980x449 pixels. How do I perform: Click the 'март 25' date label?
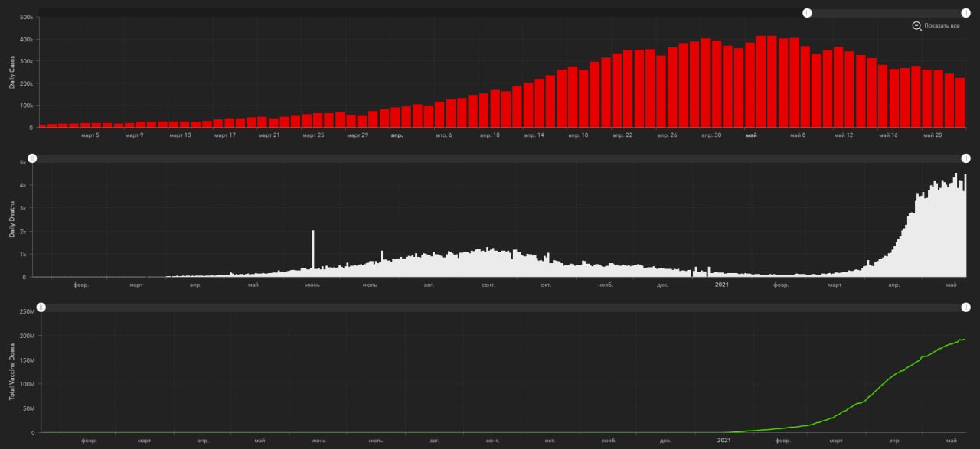point(313,135)
